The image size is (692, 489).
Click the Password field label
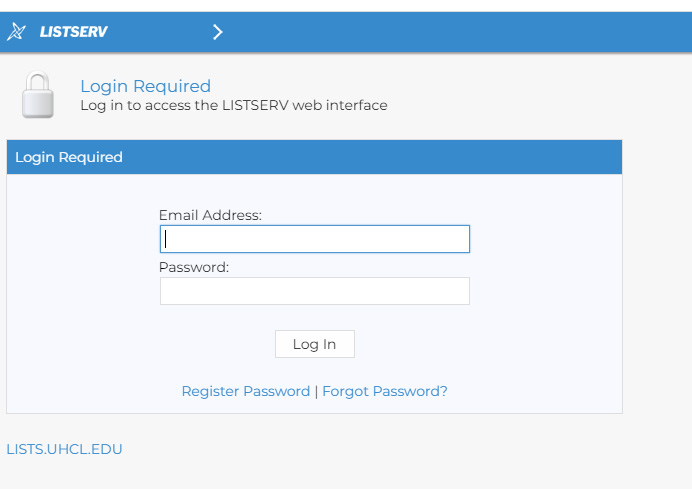pos(194,267)
